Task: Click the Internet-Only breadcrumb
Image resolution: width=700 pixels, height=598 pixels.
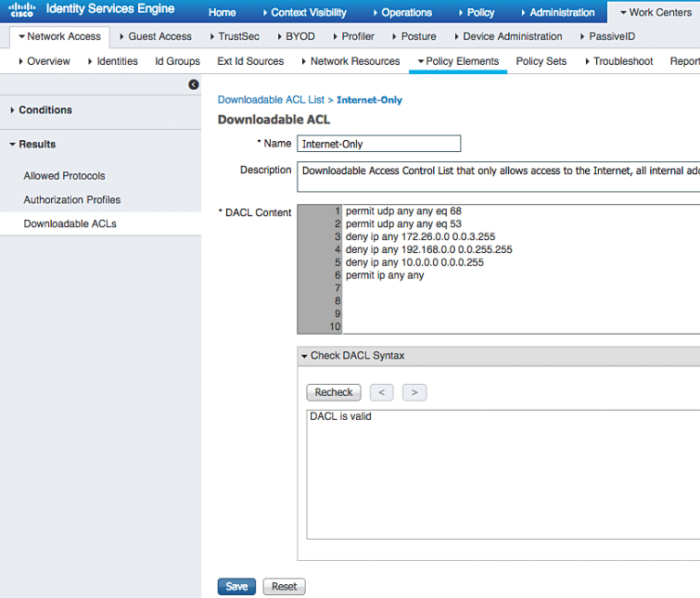Action: 369,100
